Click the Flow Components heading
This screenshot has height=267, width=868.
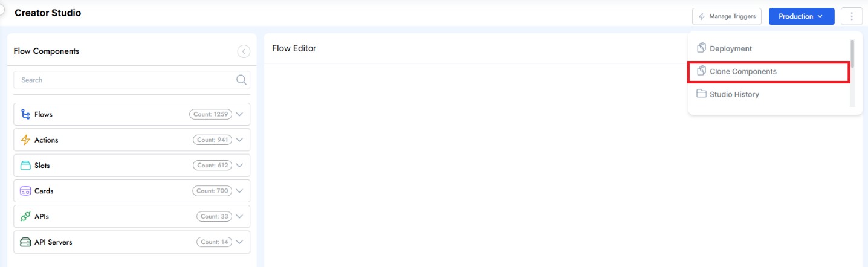[x=47, y=51]
